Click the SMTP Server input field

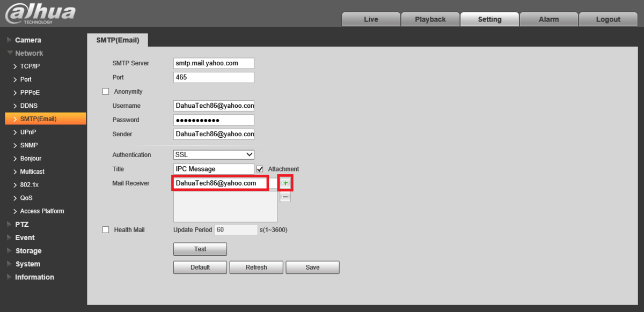coord(214,63)
